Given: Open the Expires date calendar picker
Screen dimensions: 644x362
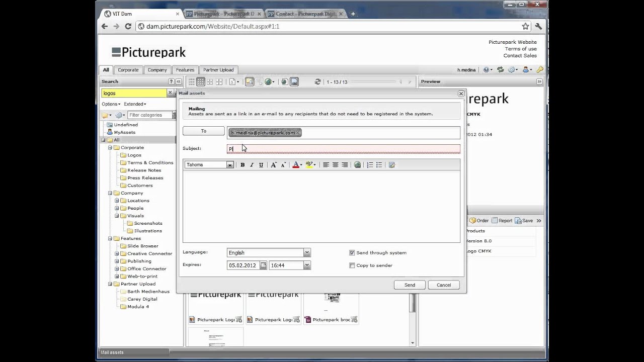Looking at the screenshot, I should (263, 265).
